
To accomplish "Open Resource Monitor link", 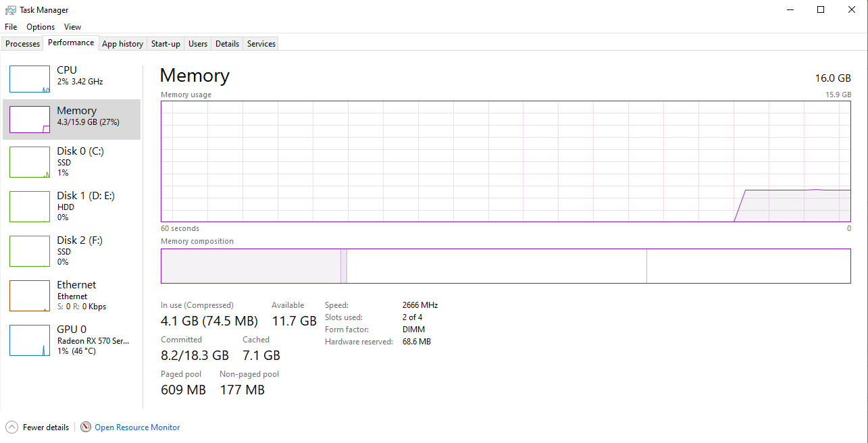I will coord(137,427).
